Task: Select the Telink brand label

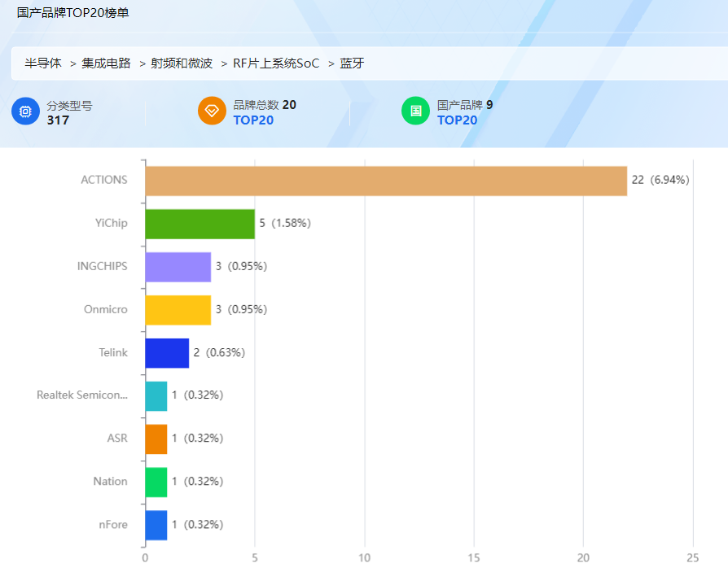Action: [x=113, y=352]
